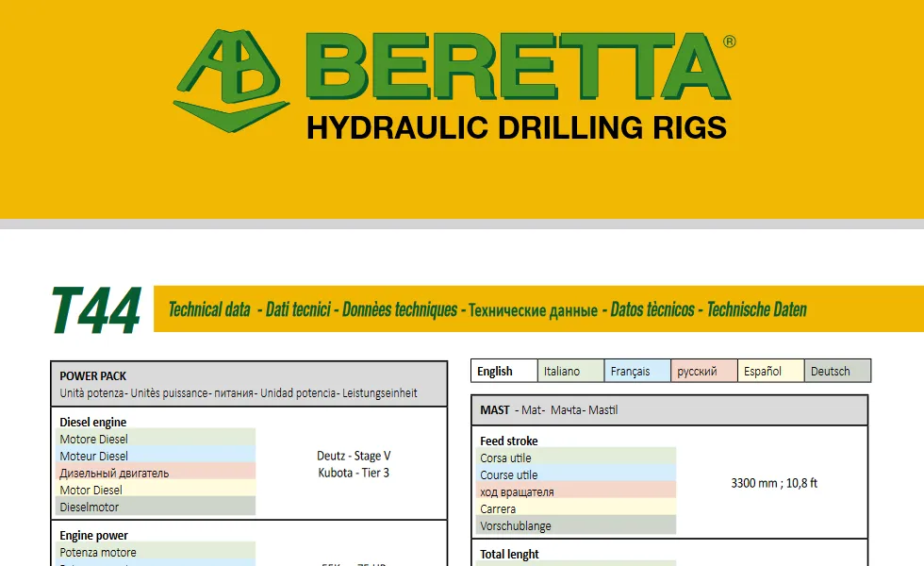Image resolution: width=924 pixels, height=566 pixels.
Task: Click the '3300 mm ; 10,8 ft' value
Action: 774,483
